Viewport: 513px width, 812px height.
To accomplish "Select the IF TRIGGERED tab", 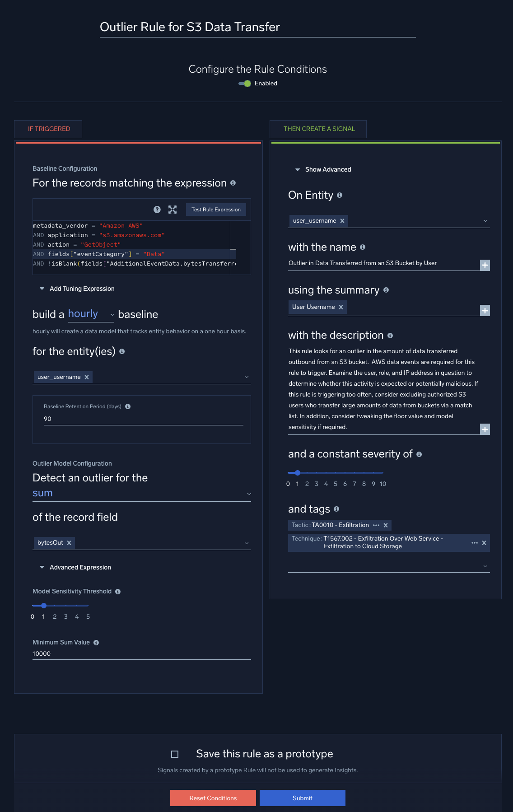I will click(49, 129).
